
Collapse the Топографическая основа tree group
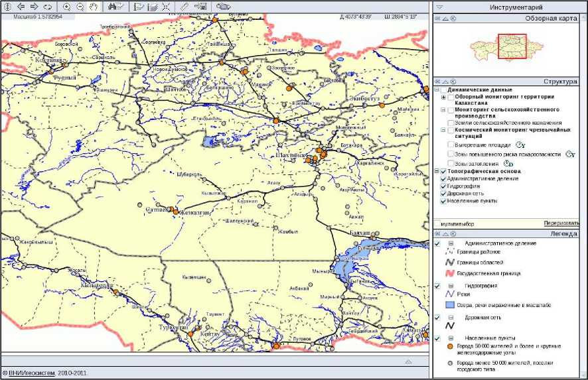coord(436,171)
